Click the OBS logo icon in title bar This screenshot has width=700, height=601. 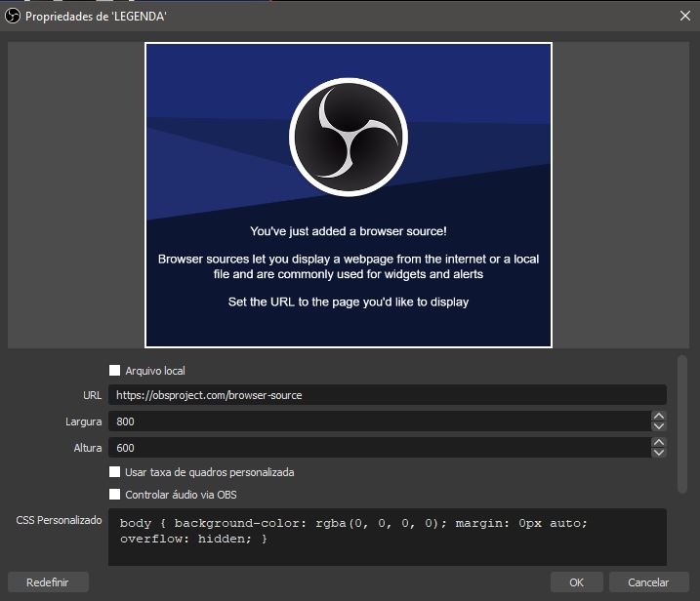pyautogui.click(x=13, y=15)
